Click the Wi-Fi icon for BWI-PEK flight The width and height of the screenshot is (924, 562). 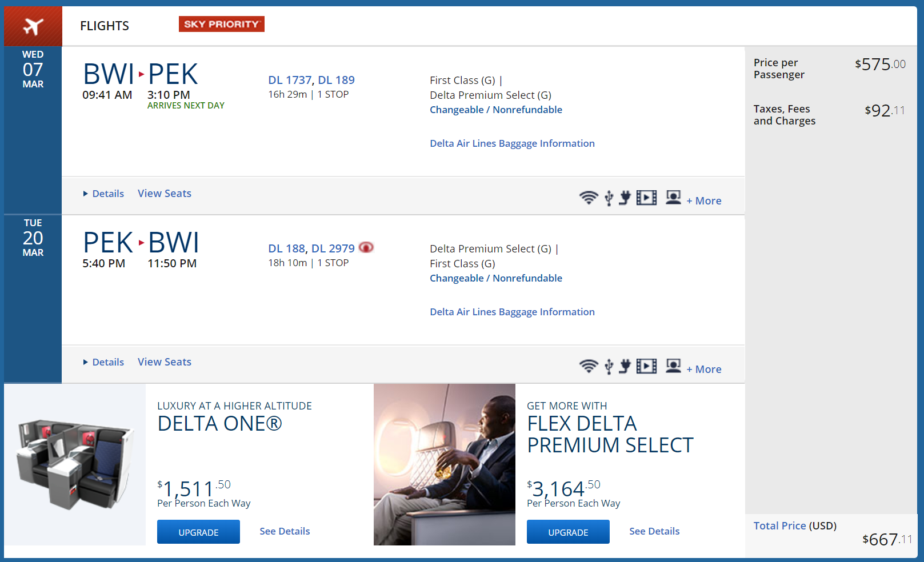pos(588,198)
